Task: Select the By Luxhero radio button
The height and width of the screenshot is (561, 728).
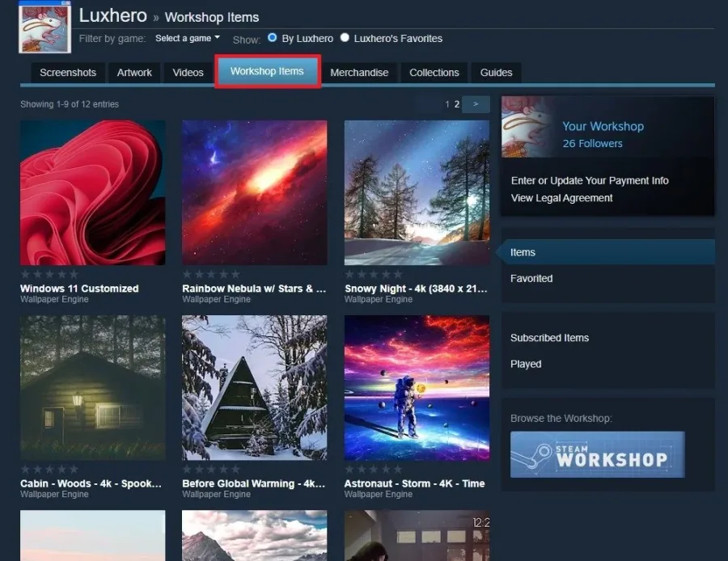Action: coord(272,37)
